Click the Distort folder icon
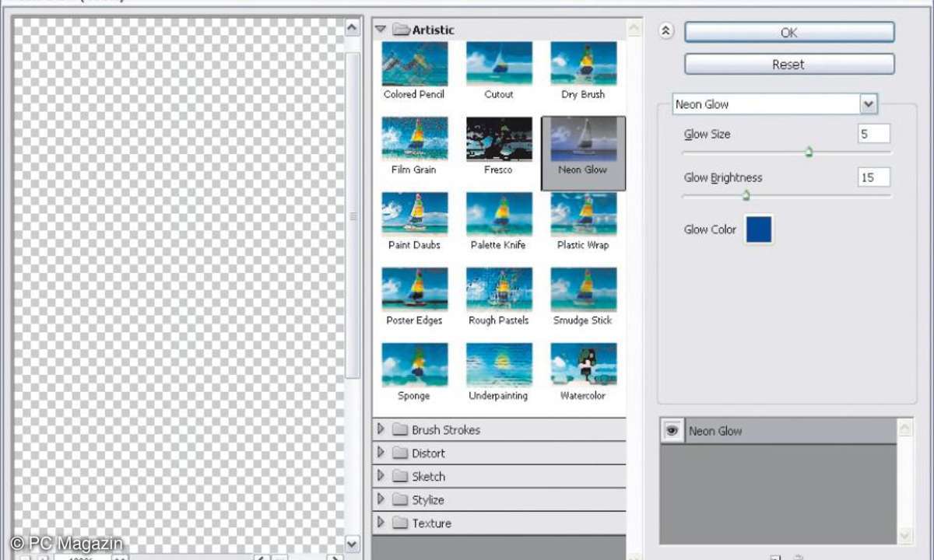Image resolution: width=934 pixels, height=560 pixels. pyautogui.click(x=400, y=453)
